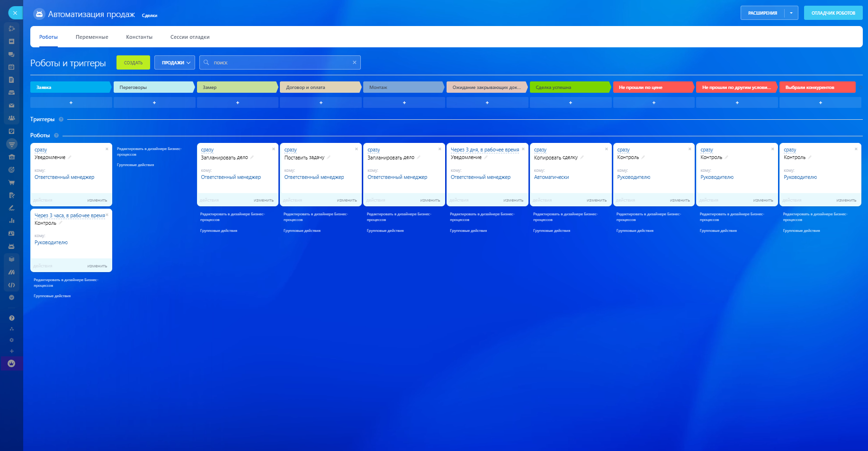Expand the РАСШИРЕНИЯ dropdown arrow
This screenshot has height=451, width=868.
(x=791, y=13)
